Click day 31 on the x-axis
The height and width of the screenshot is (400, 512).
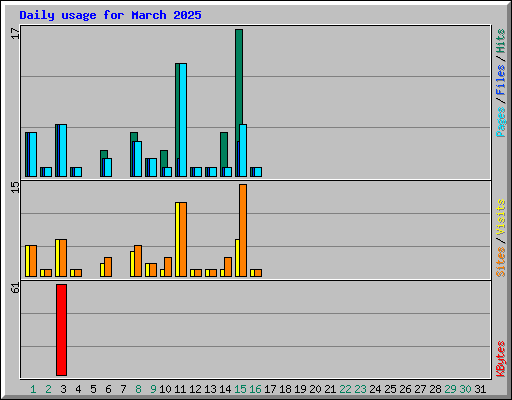coord(480,389)
